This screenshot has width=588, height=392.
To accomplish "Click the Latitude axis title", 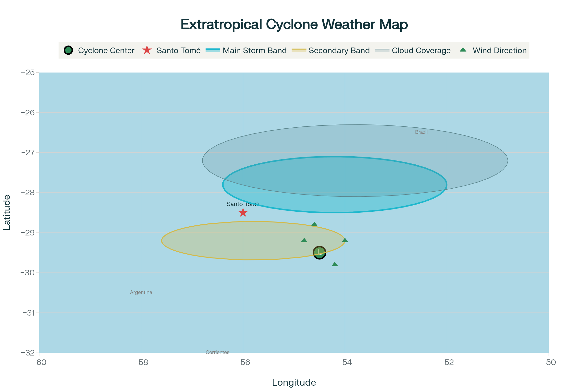I will click(7, 212).
